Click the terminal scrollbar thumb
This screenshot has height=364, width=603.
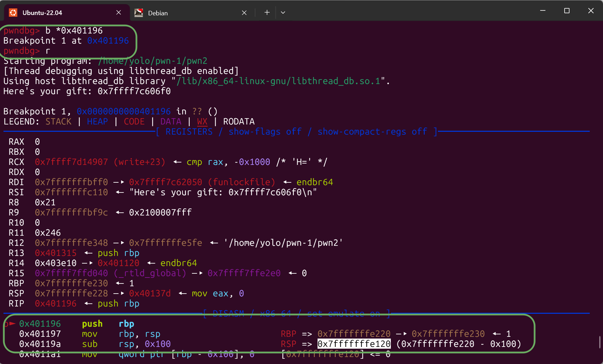600,342
